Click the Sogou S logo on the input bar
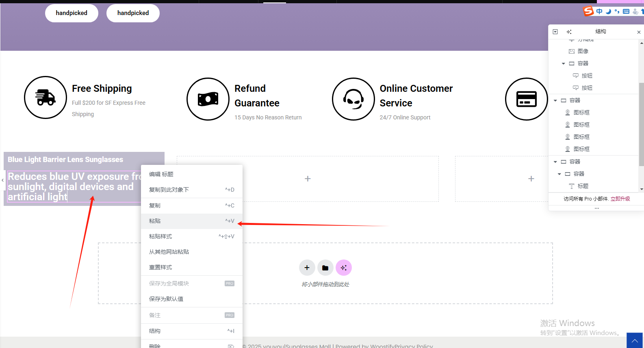This screenshot has height=348, width=644. (x=588, y=11)
